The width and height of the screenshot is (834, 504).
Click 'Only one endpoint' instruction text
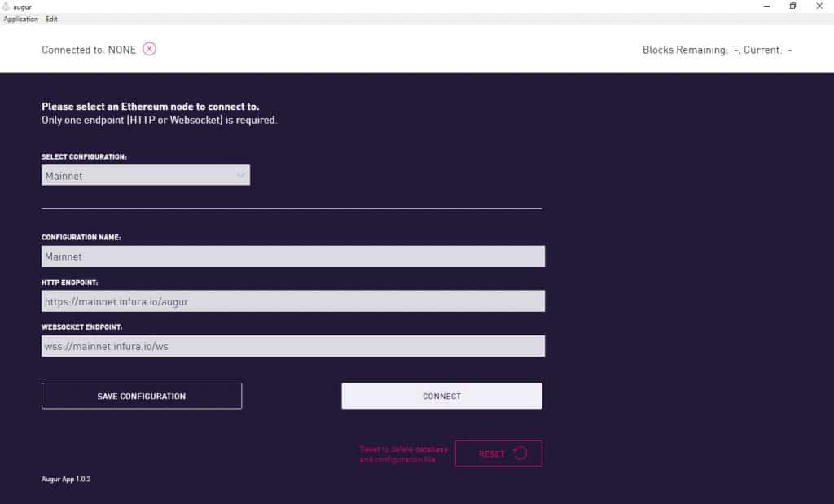[160, 121]
